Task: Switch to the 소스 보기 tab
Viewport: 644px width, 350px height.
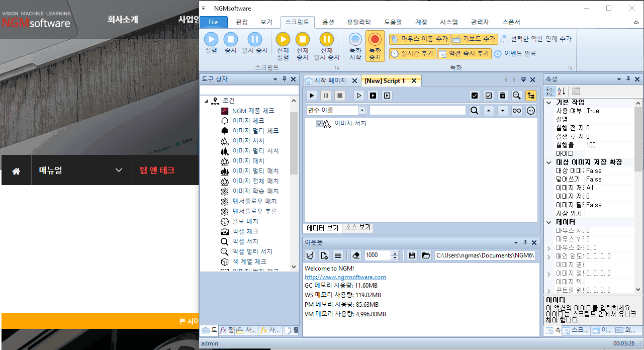Action: tap(357, 227)
